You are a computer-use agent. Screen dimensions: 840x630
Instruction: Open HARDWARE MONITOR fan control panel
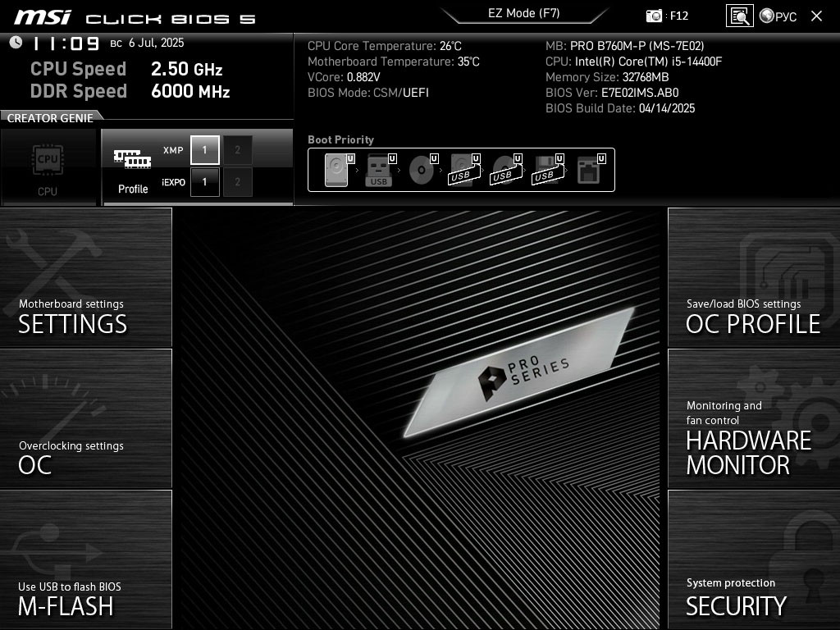(x=754, y=419)
